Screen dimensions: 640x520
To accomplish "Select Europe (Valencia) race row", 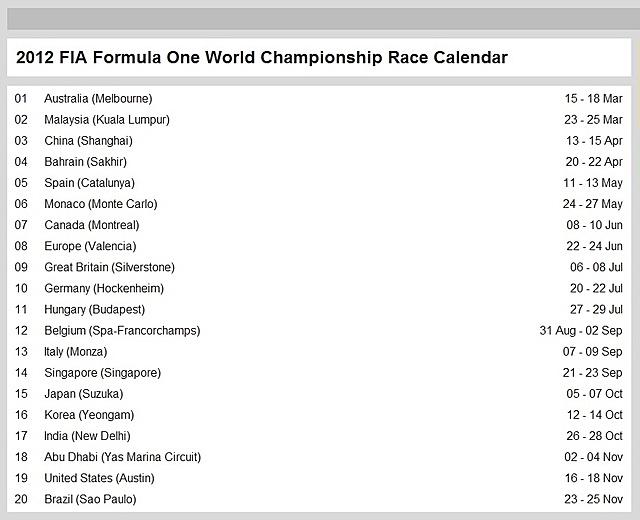I will pos(319,246).
